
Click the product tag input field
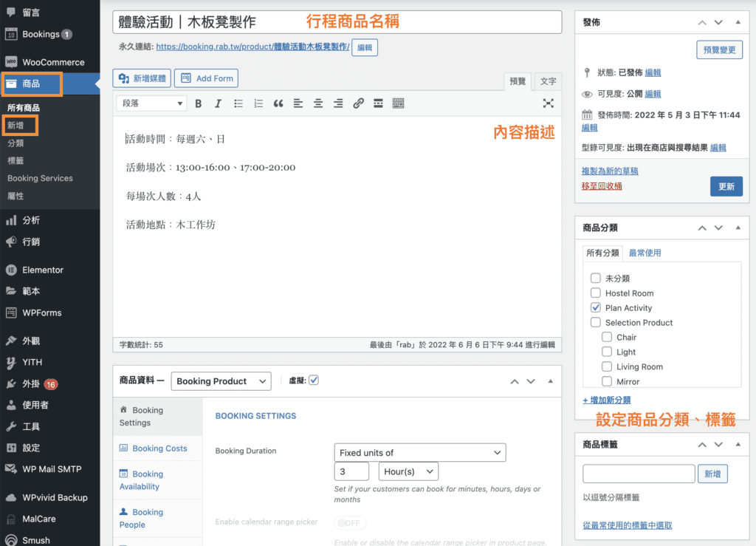coord(638,473)
